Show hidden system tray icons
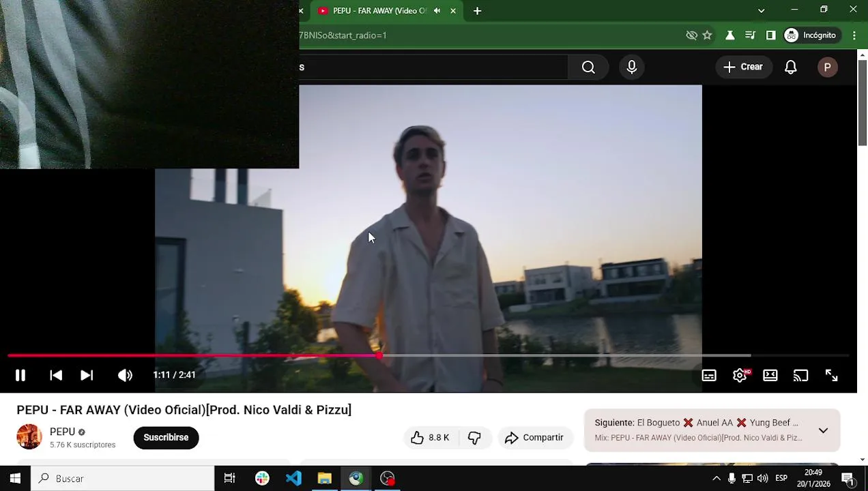The height and width of the screenshot is (491, 868). pyautogui.click(x=717, y=478)
